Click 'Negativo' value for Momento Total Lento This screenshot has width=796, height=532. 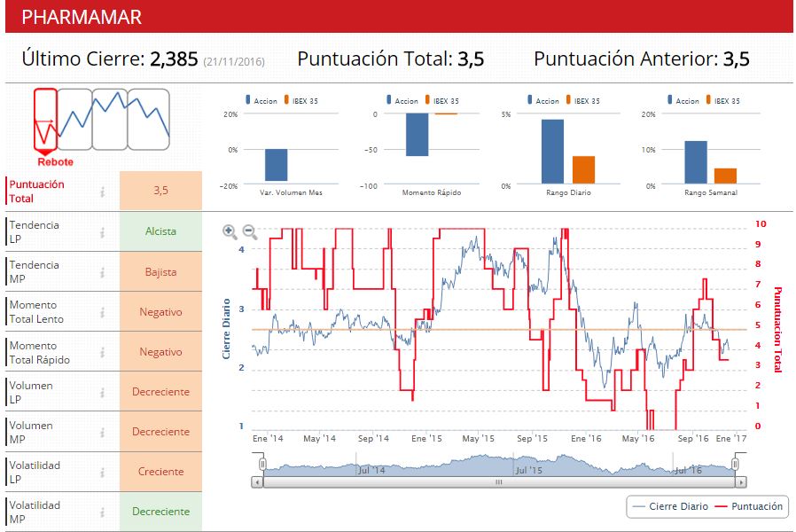coord(161,312)
